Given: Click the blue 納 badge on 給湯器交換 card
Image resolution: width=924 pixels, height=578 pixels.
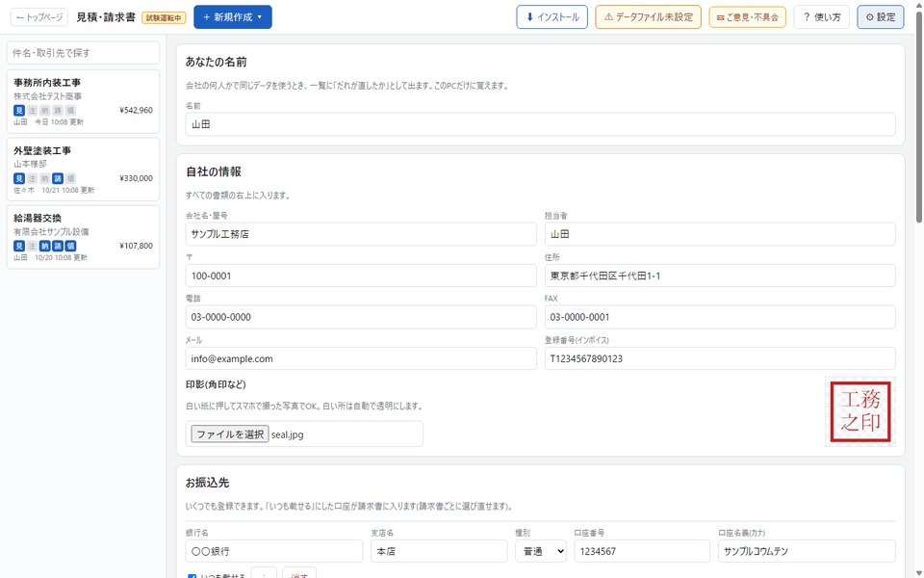Looking at the screenshot, I should click(x=45, y=246).
